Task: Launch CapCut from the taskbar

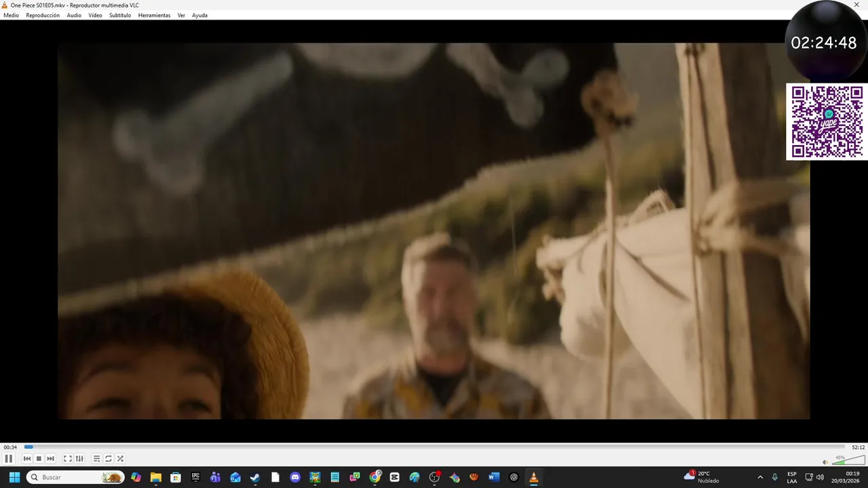Action: pos(395,477)
